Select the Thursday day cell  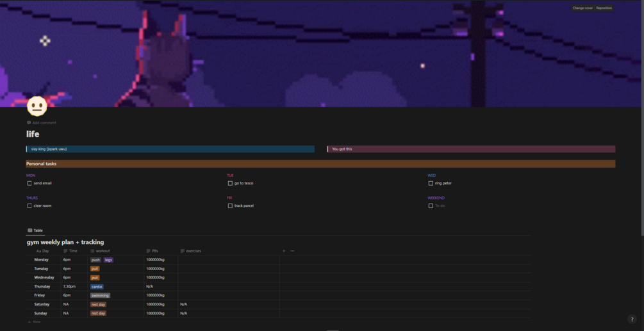pos(44,287)
